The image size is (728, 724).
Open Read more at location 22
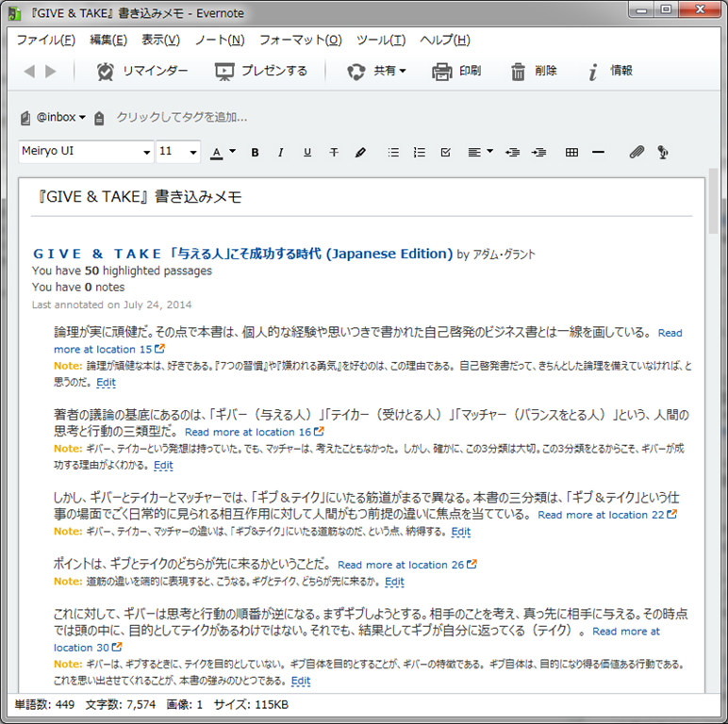tap(607, 515)
